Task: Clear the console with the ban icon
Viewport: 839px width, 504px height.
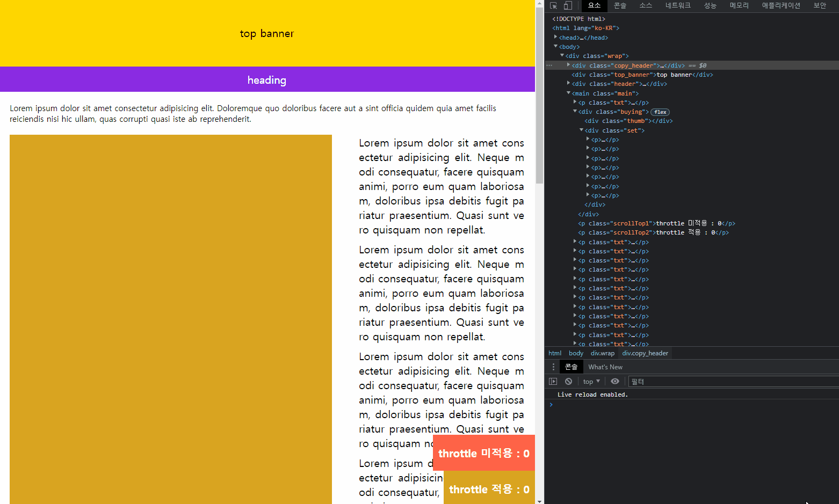Action: (568, 382)
